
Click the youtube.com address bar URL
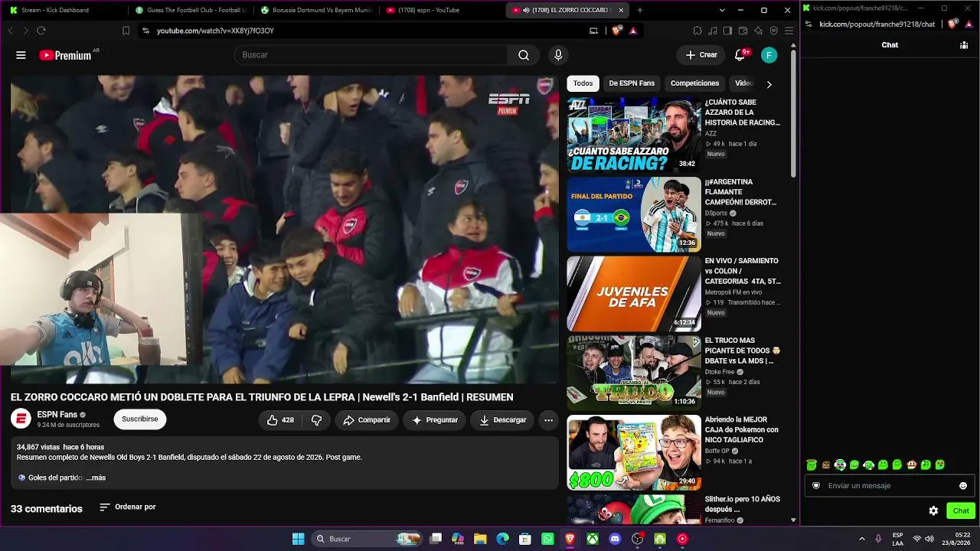pos(215,31)
